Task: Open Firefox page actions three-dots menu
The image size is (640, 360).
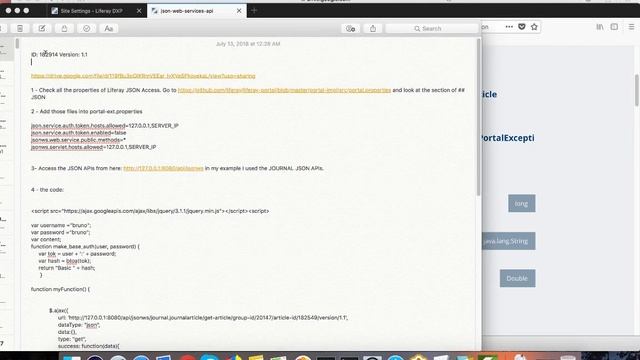Action: 509,27
